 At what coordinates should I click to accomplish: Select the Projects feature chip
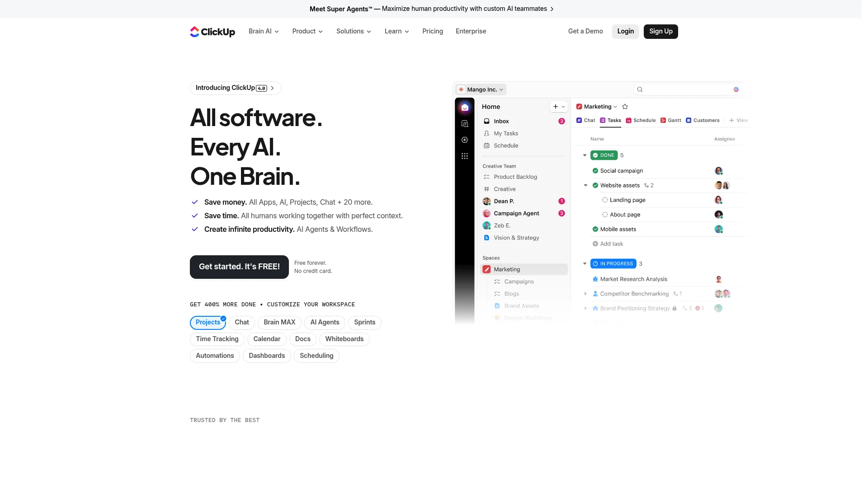(x=208, y=323)
